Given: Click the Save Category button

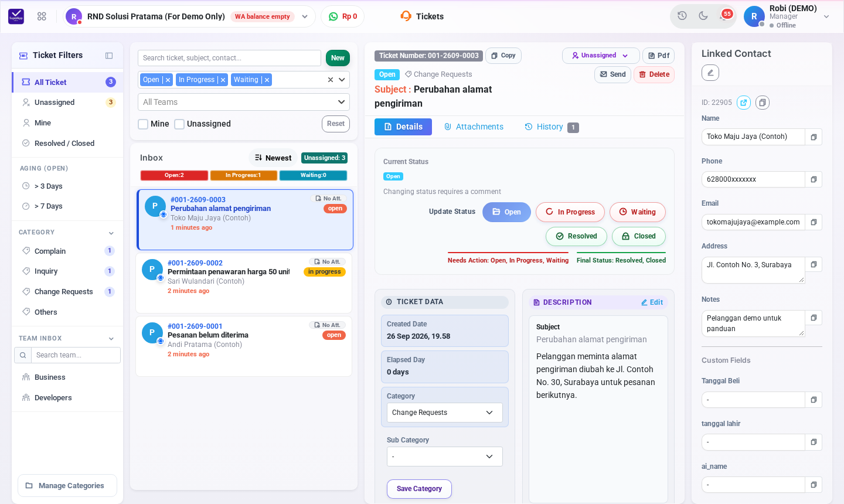Looking at the screenshot, I should click(x=419, y=489).
